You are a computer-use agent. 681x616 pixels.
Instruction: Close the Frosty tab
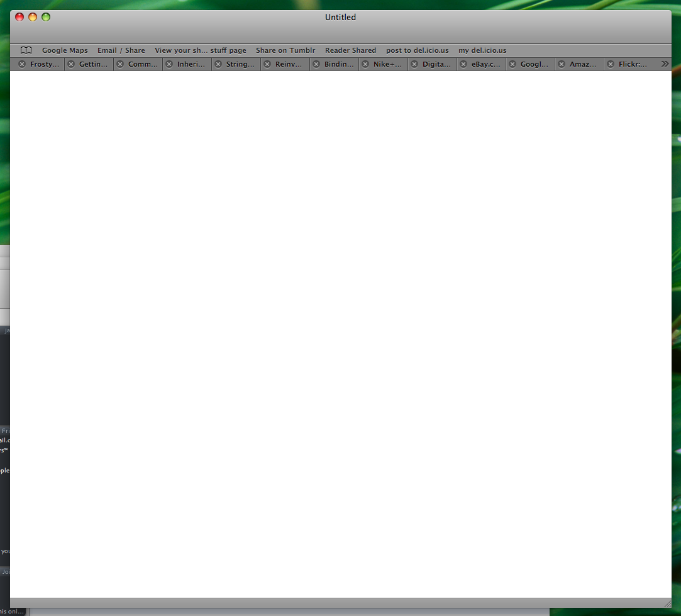(x=22, y=64)
